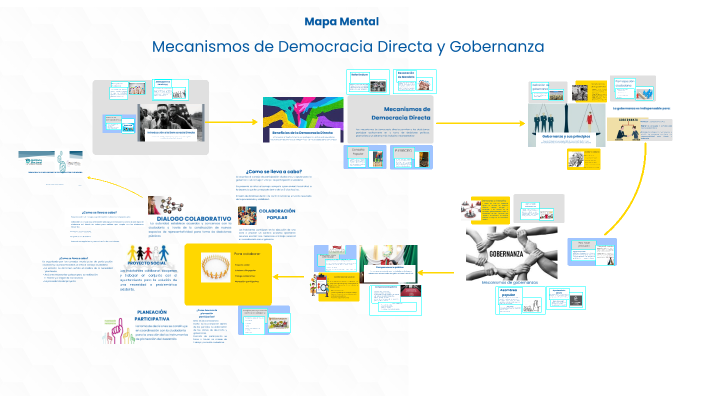This screenshot has height=396, width=704.
Task: Open the 'Gobernanza y sus principios' scales slide
Action: [x=566, y=125]
